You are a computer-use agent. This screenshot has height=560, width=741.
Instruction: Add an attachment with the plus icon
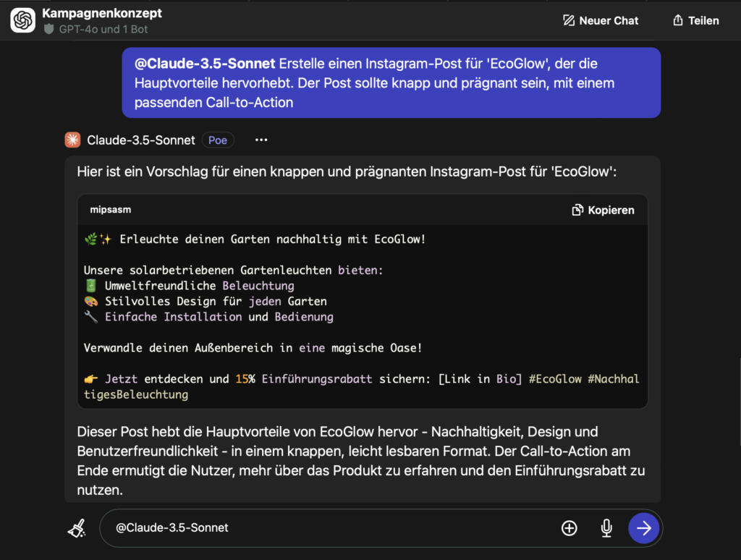(x=569, y=528)
